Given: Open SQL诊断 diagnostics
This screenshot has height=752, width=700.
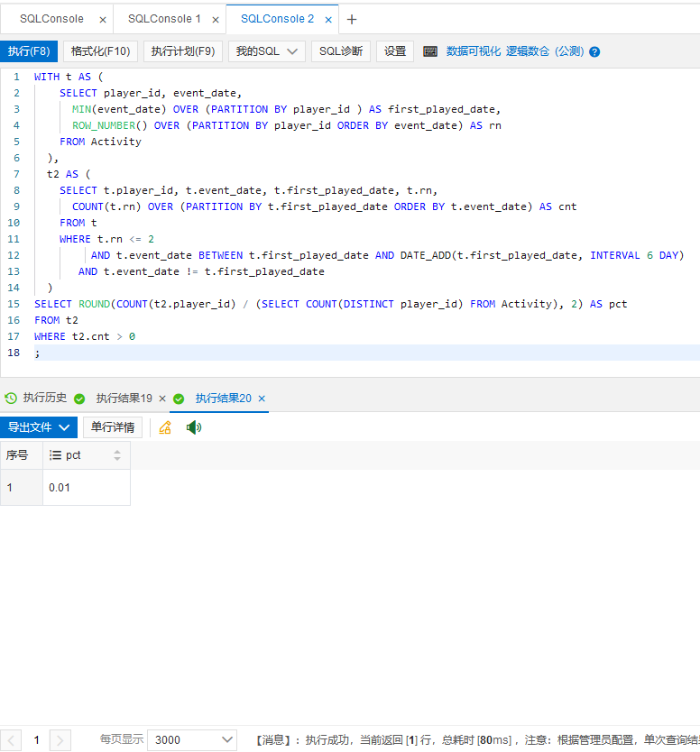Looking at the screenshot, I should click(341, 51).
